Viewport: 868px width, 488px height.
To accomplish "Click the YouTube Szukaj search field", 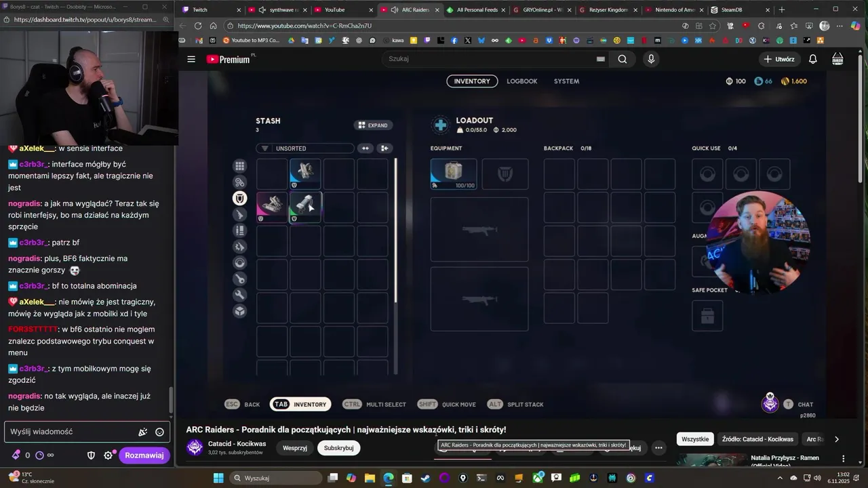I will coord(488,59).
